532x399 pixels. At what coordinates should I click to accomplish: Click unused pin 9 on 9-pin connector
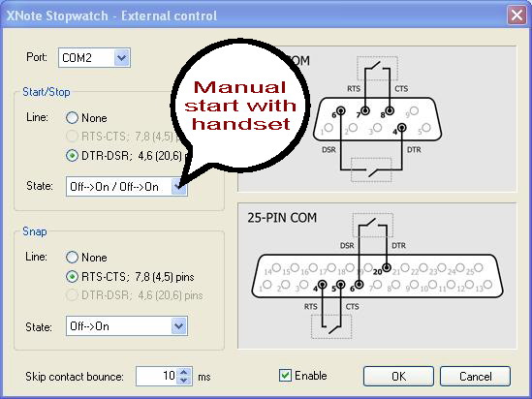click(x=414, y=110)
